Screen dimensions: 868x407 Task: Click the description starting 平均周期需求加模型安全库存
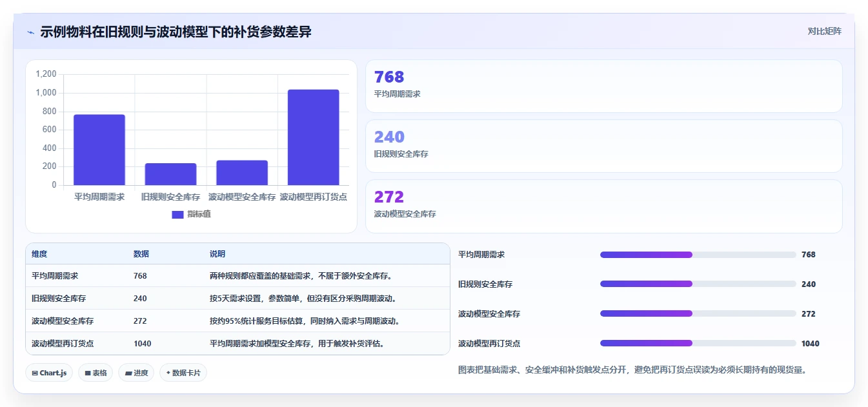pyautogui.click(x=298, y=343)
